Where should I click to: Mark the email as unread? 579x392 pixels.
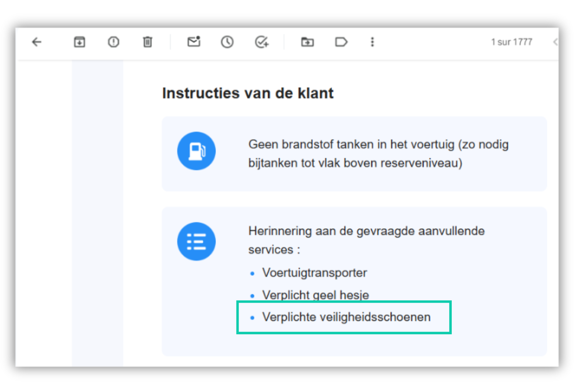tap(194, 41)
